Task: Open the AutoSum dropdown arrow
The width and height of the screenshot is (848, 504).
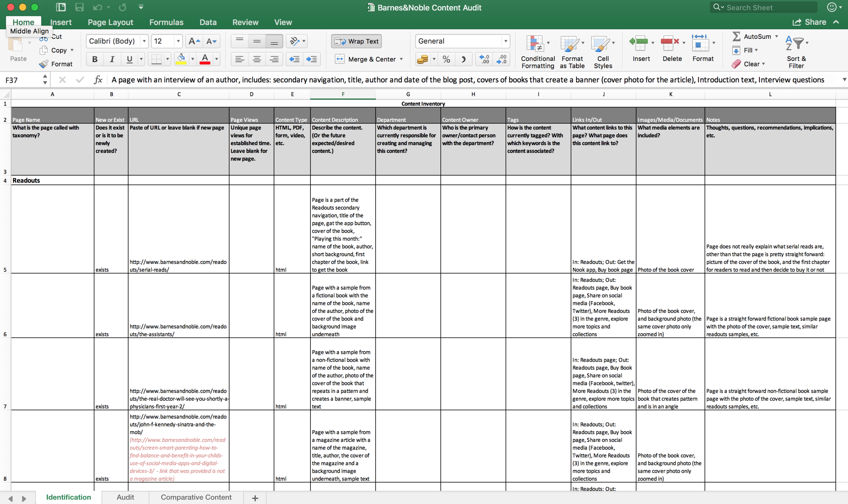Action: (x=776, y=36)
